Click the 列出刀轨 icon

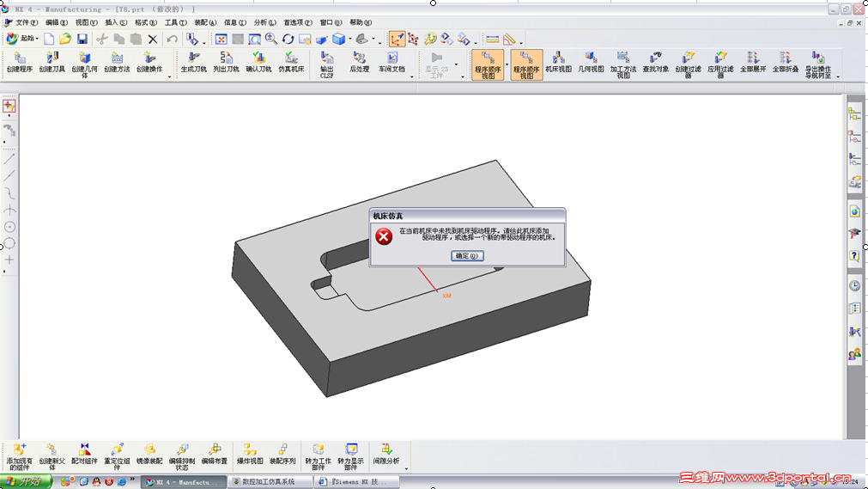[x=226, y=62]
